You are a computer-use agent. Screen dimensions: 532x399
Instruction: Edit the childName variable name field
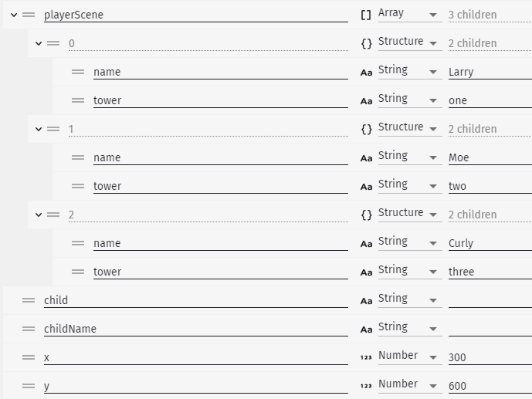point(196,329)
